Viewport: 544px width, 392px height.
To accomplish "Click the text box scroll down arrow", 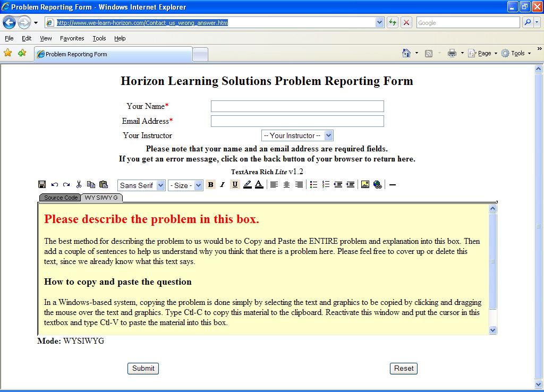I will click(492, 330).
